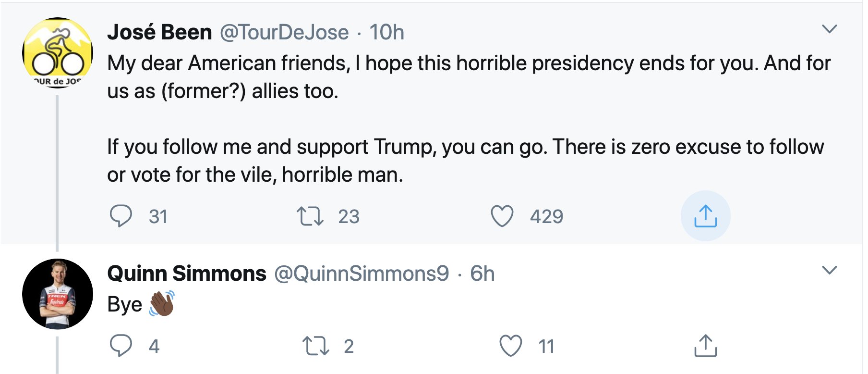Viewport: 868px width, 374px height.
Task: Click the Quinn Simmons display name
Action: coord(187,274)
